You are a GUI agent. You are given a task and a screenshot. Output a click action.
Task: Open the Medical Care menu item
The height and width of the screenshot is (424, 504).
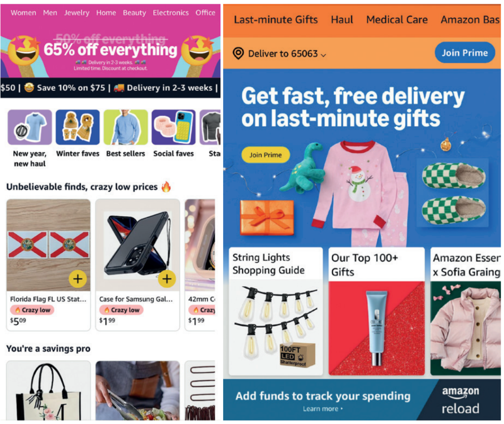(x=397, y=20)
